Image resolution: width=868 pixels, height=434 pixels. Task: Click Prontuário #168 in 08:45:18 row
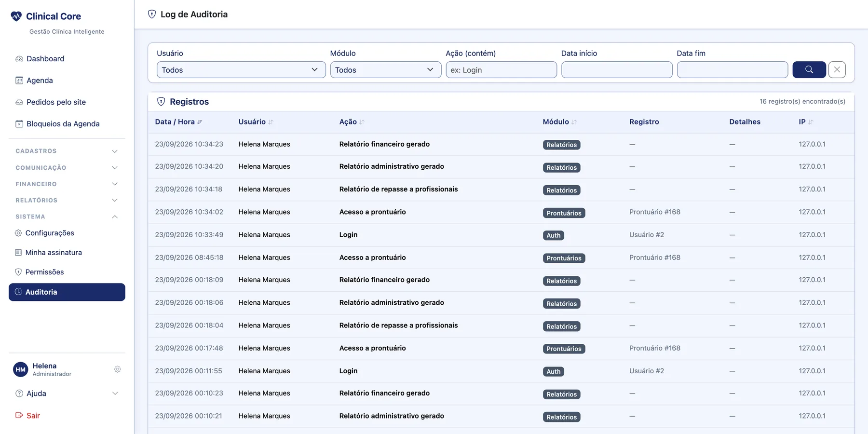point(655,258)
